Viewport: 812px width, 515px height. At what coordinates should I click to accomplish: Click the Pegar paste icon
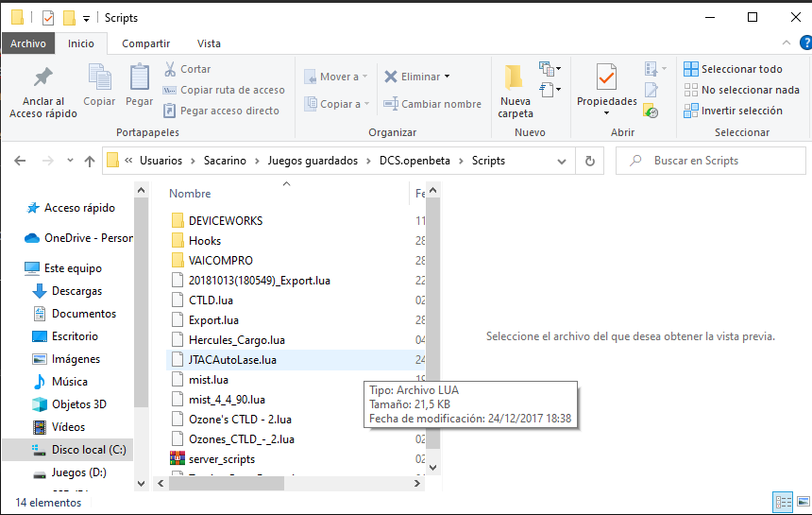tap(140, 77)
